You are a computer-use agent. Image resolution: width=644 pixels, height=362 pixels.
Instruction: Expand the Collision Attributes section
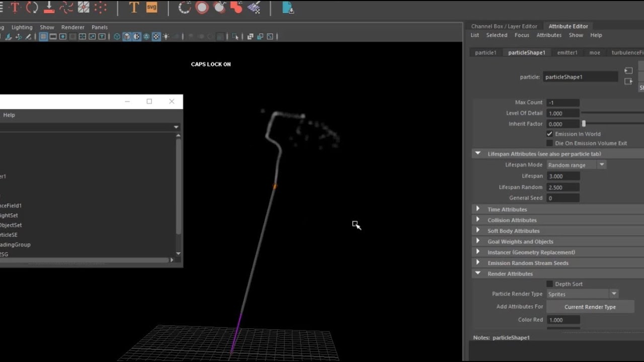click(512, 220)
